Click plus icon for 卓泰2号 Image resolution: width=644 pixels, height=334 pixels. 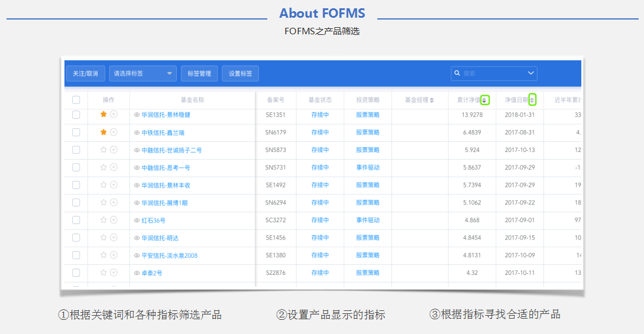click(114, 273)
